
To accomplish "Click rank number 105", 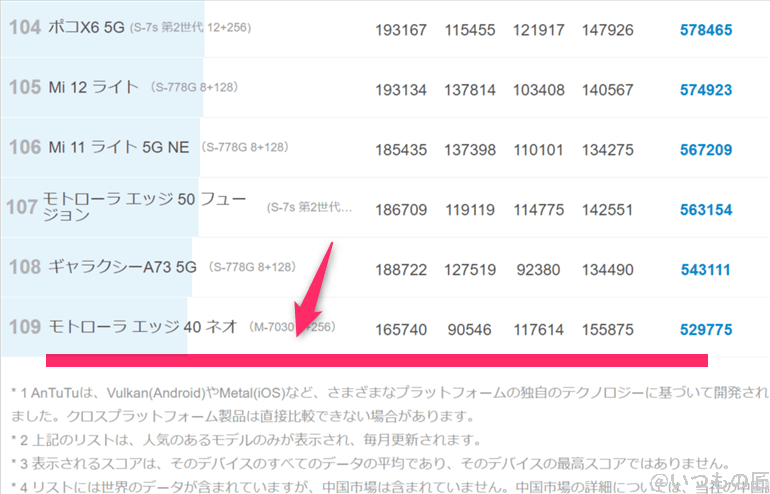I will click(x=25, y=87).
